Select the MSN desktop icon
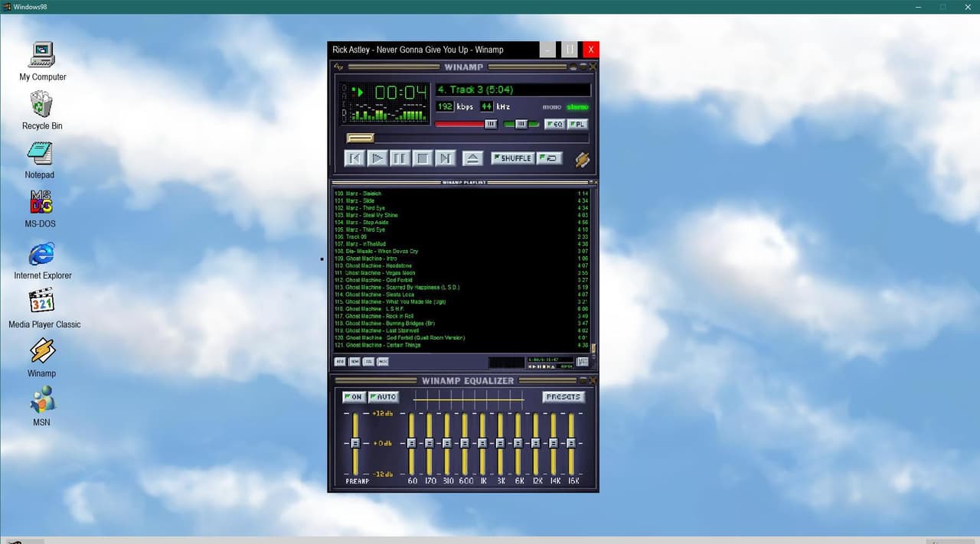Viewport: 980px width, 544px height. pyautogui.click(x=42, y=406)
